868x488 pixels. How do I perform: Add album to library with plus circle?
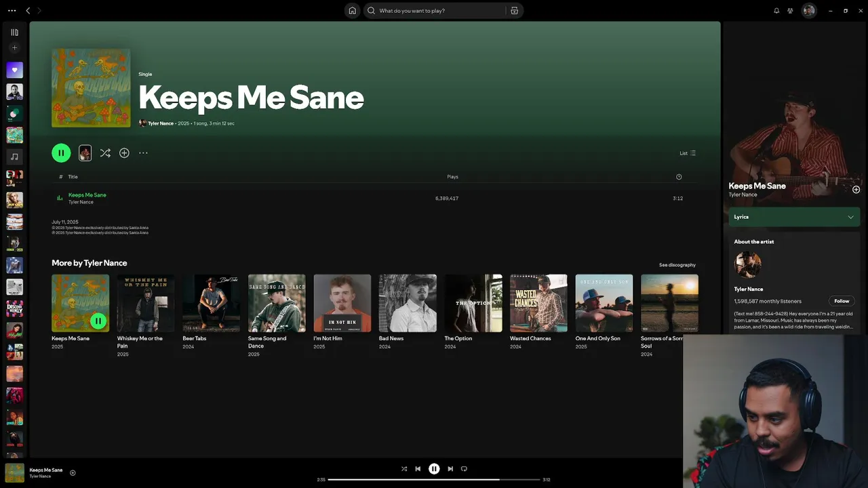pyautogui.click(x=124, y=153)
